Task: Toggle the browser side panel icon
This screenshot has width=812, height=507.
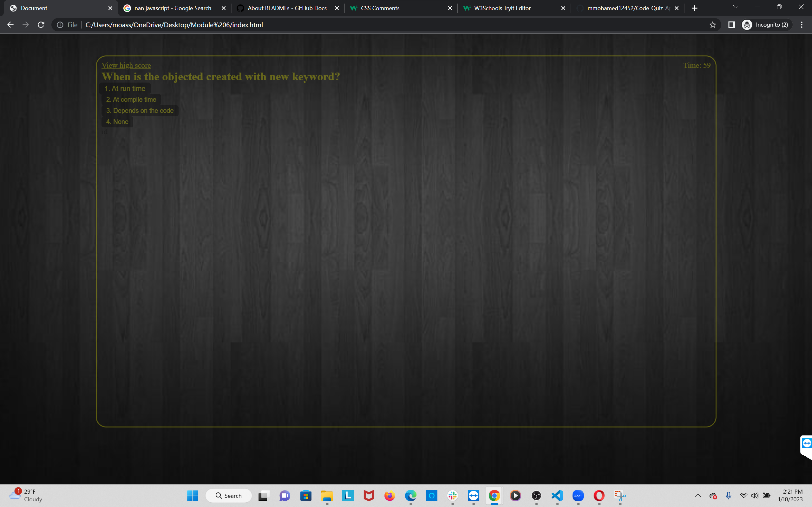Action: [x=731, y=25]
